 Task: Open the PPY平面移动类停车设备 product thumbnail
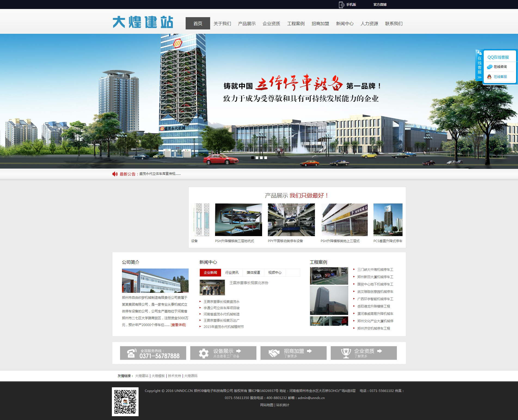coord(291,220)
